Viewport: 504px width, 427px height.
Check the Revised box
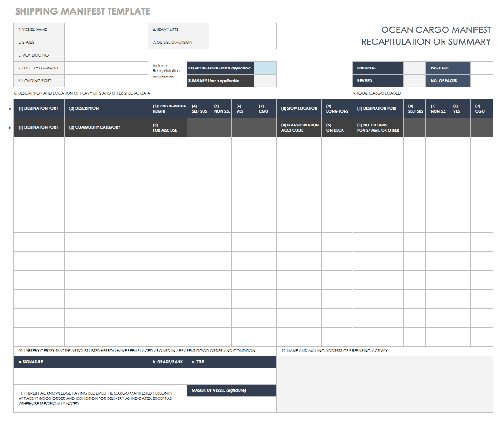coord(414,81)
